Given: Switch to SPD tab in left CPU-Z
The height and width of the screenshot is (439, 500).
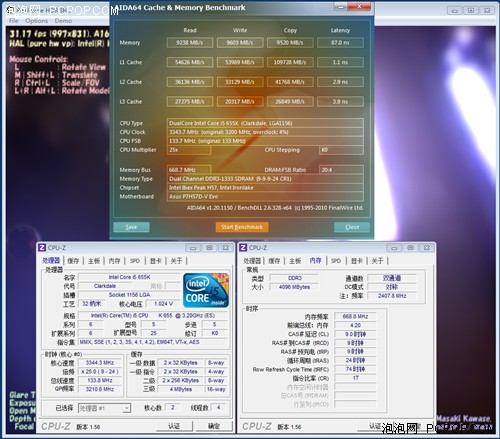Looking at the screenshot, I should click(135, 261).
